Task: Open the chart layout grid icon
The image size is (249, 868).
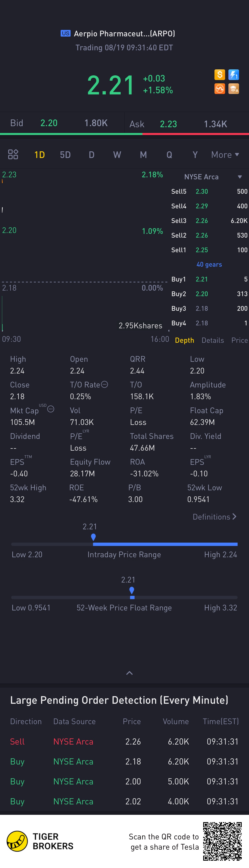Action: (13, 154)
